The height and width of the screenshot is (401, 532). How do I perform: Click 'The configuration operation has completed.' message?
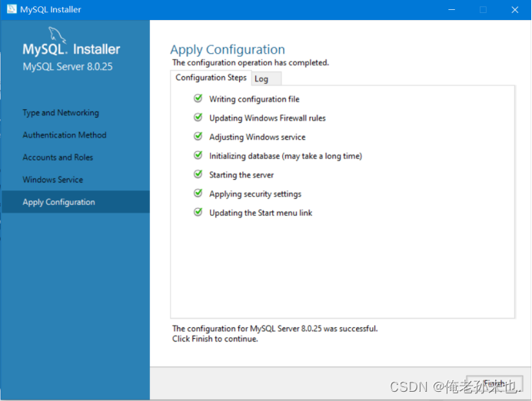click(x=251, y=63)
